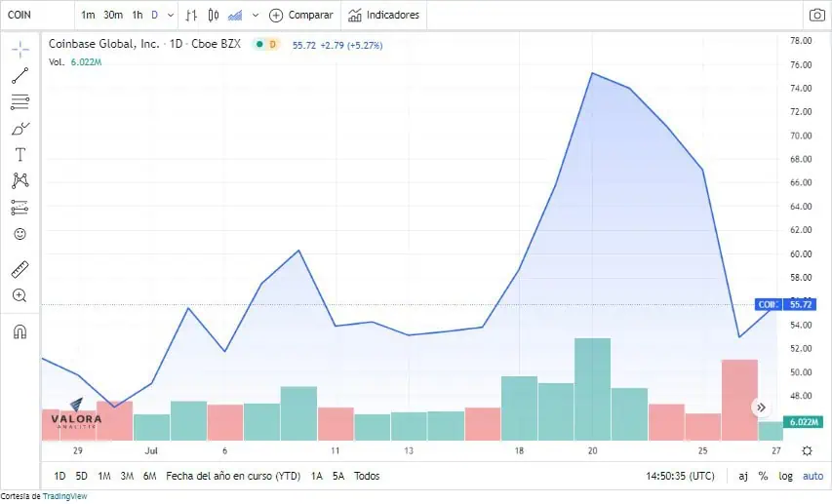Open the TradingView link

[64, 496]
